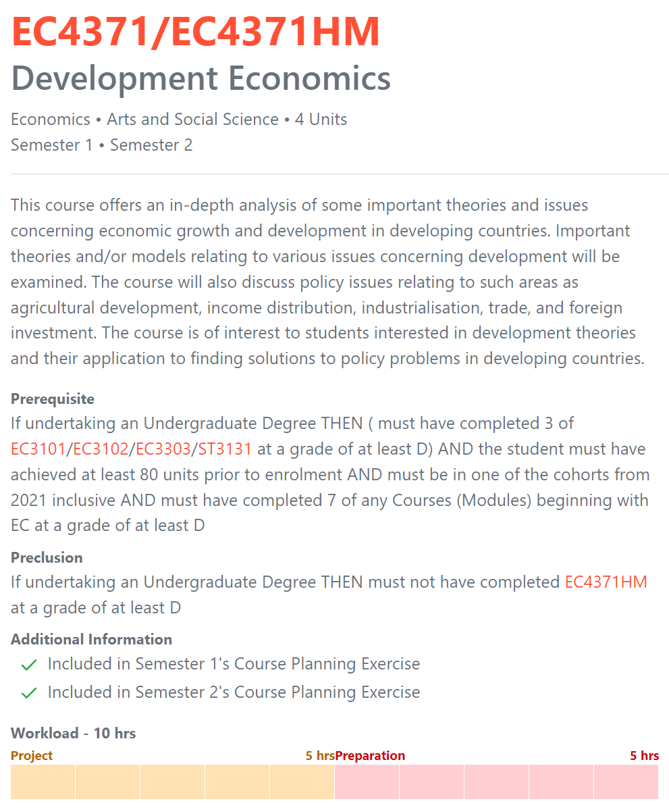Image resolution: width=669 pixels, height=812 pixels.
Task: Click the Workload - 10 hrs heading
Action: coord(73,734)
